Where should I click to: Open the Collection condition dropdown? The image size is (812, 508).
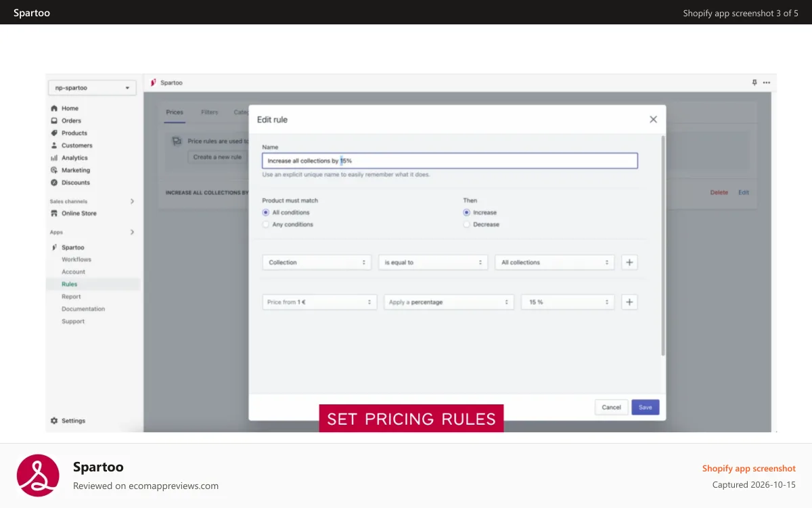pos(317,262)
